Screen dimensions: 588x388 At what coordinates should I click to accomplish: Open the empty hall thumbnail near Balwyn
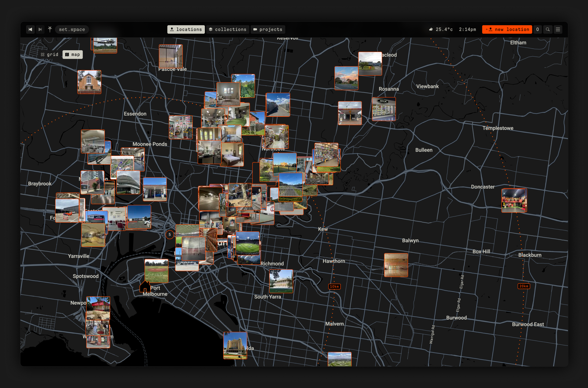point(396,265)
